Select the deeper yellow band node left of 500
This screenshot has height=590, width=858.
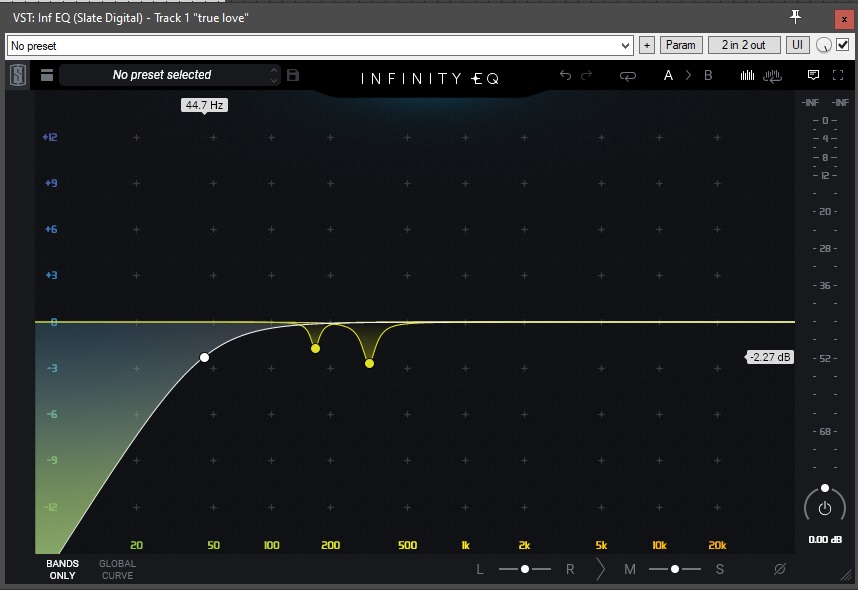(x=369, y=363)
